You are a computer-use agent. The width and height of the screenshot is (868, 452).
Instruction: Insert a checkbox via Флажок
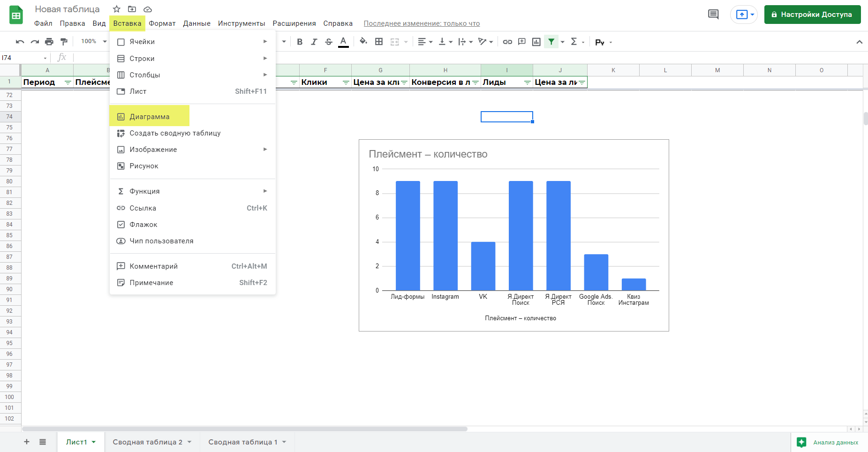pos(143,225)
